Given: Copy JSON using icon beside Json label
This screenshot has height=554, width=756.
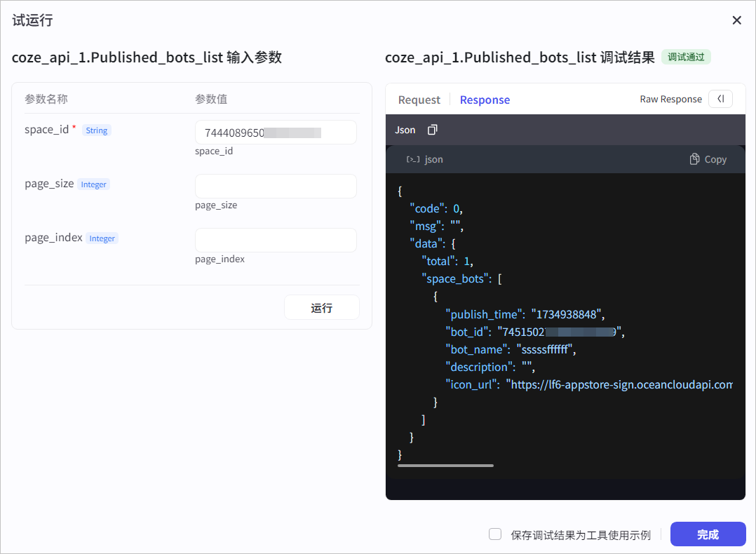Looking at the screenshot, I should [x=433, y=130].
